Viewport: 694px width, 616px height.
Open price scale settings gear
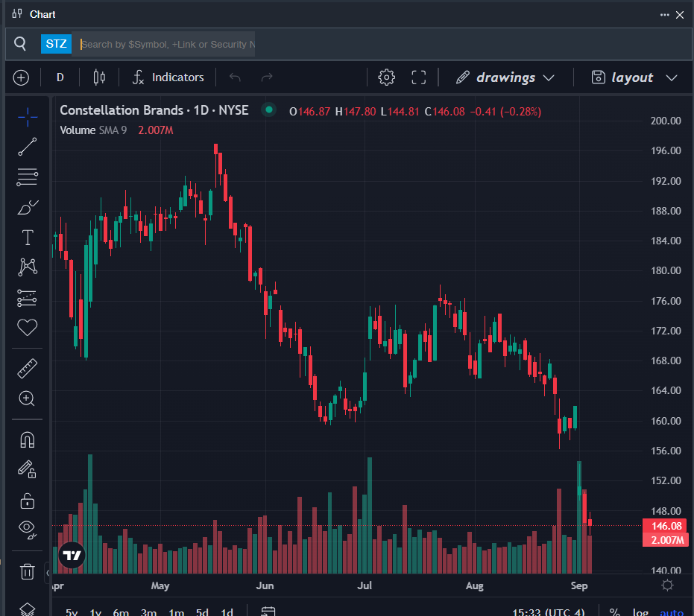pyautogui.click(x=667, y=585)
